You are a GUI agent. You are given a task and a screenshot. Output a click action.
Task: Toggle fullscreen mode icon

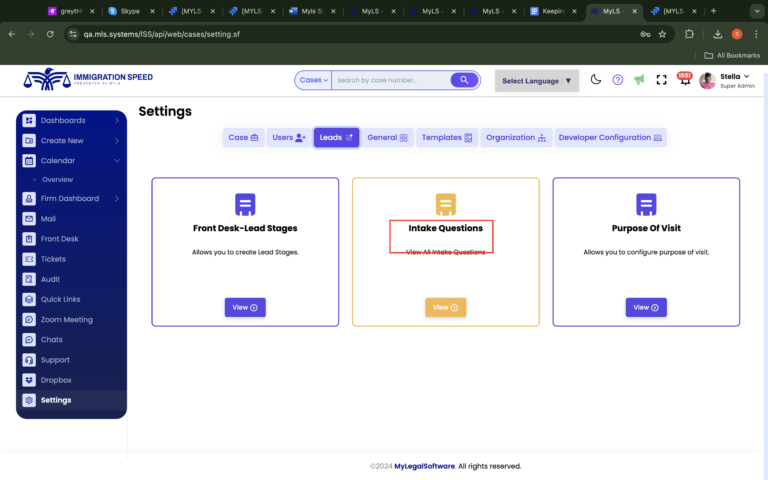pos(661,80)
